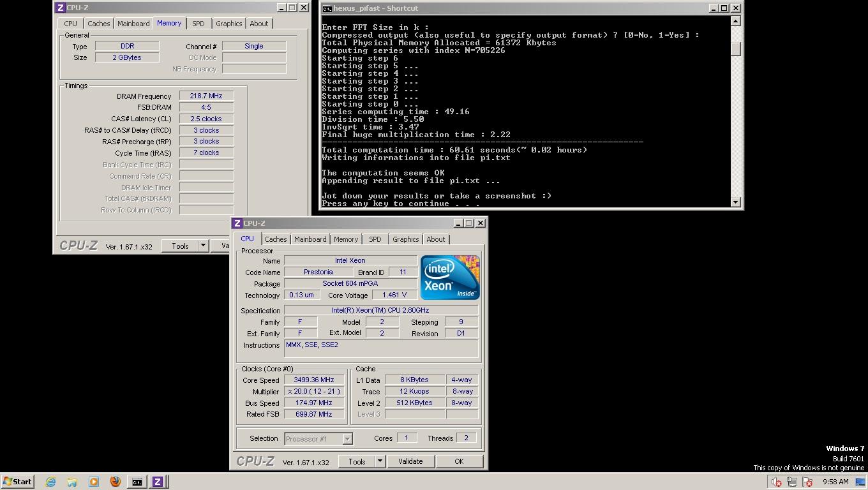Click console scrollbar up arrow
Viewport: 868px width, 490px height.
click(735, 21)
